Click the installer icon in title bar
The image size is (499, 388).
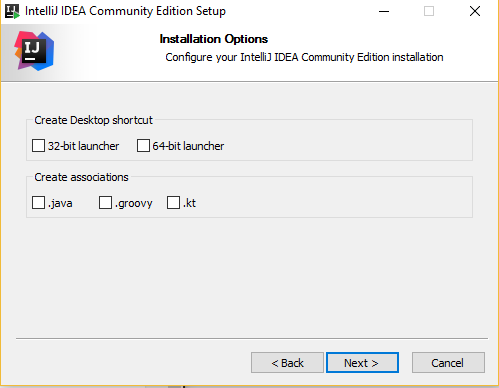click(12, 11)
